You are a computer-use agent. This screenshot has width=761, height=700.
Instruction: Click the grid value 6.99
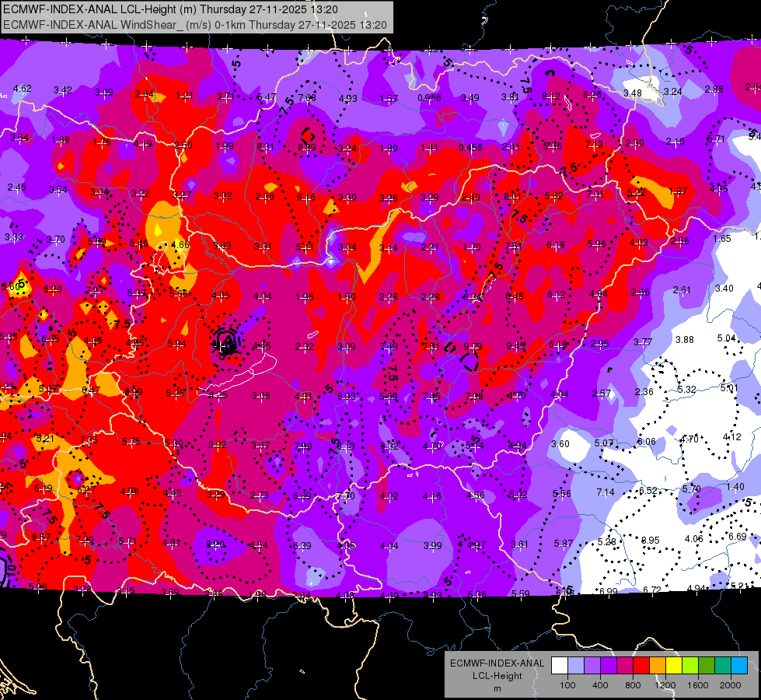pos(608,591)
